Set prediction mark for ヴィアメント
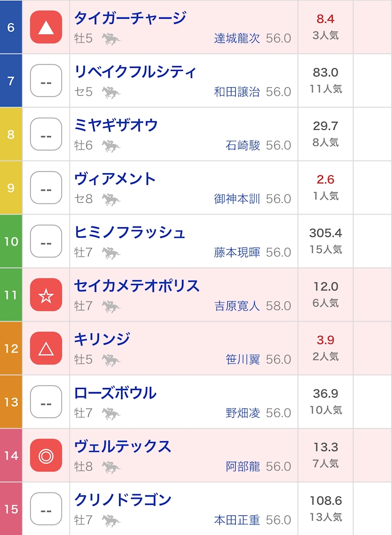The width and height of the screenshot is (392, 535). point(46,188)
